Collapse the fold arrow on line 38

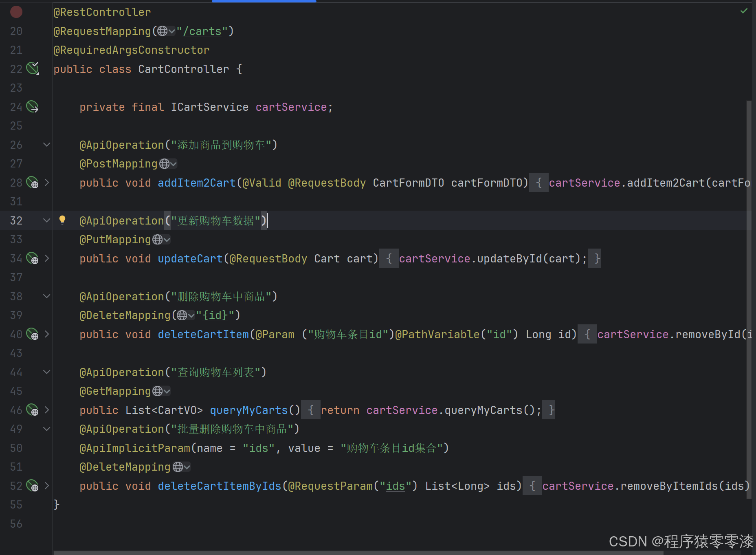(x=47, y=296)
